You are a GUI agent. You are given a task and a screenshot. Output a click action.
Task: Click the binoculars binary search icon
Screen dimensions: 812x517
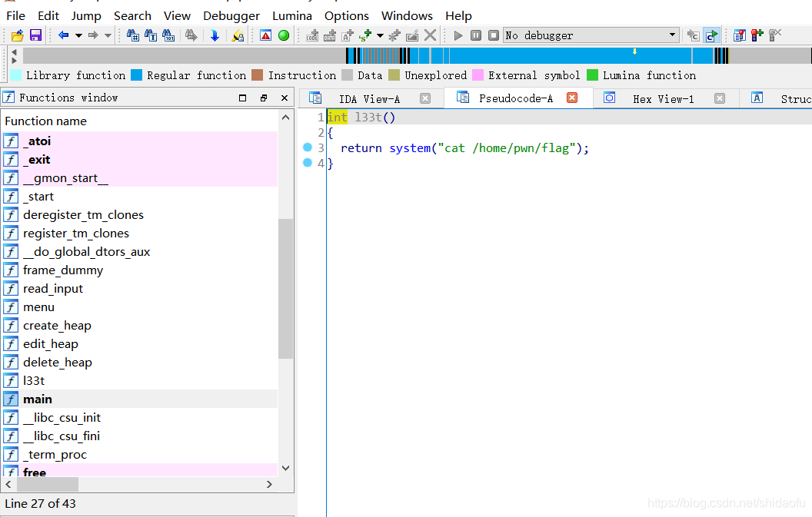tap(168, 35)
